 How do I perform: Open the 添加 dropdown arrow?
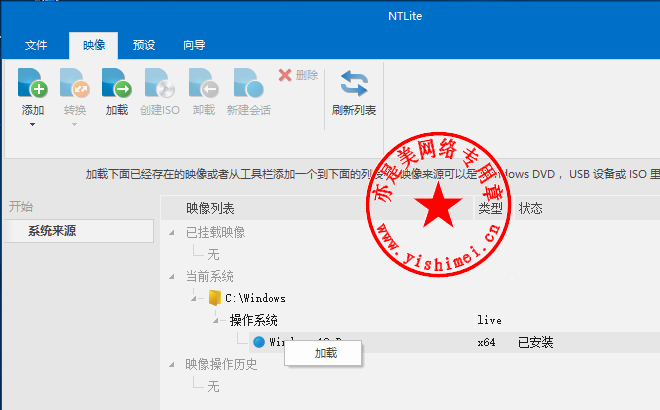tap(32, 125)
